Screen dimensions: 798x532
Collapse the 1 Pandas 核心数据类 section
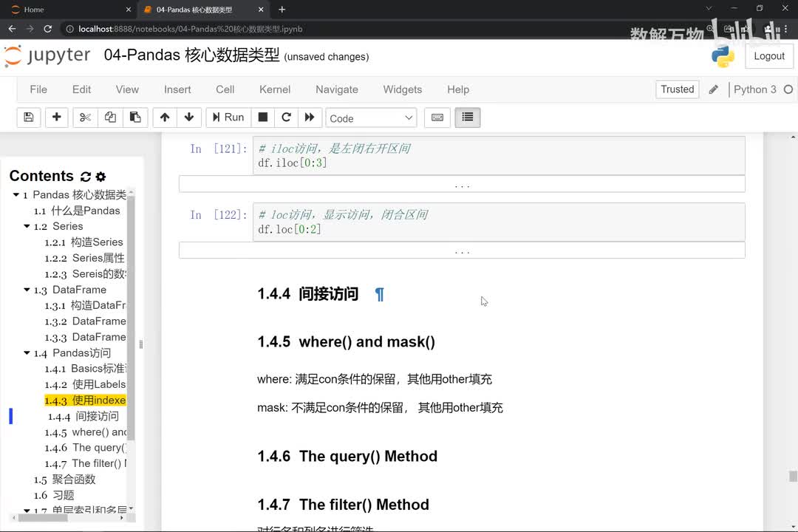16,195
